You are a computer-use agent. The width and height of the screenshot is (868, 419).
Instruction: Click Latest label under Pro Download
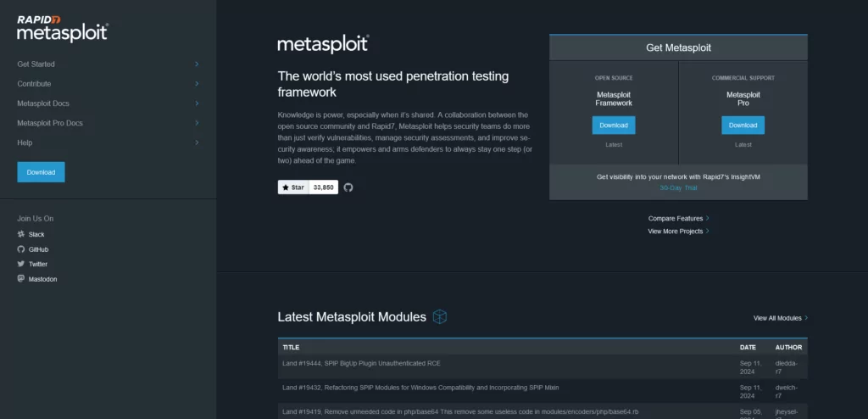tap(743, 145)
